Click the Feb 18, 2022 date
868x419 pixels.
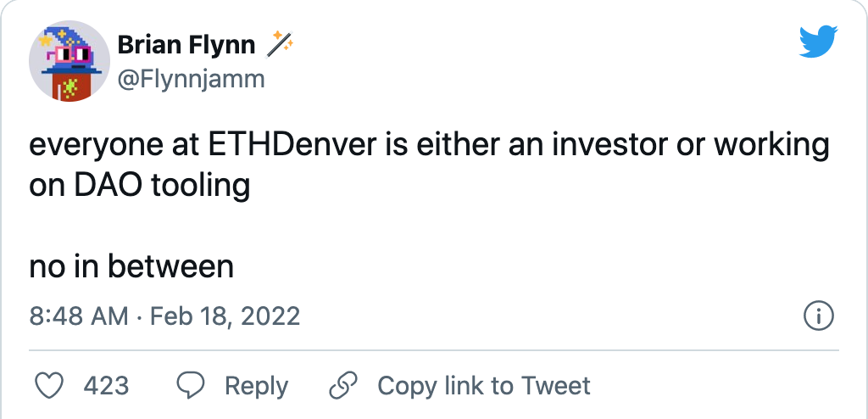click(225, 316)
